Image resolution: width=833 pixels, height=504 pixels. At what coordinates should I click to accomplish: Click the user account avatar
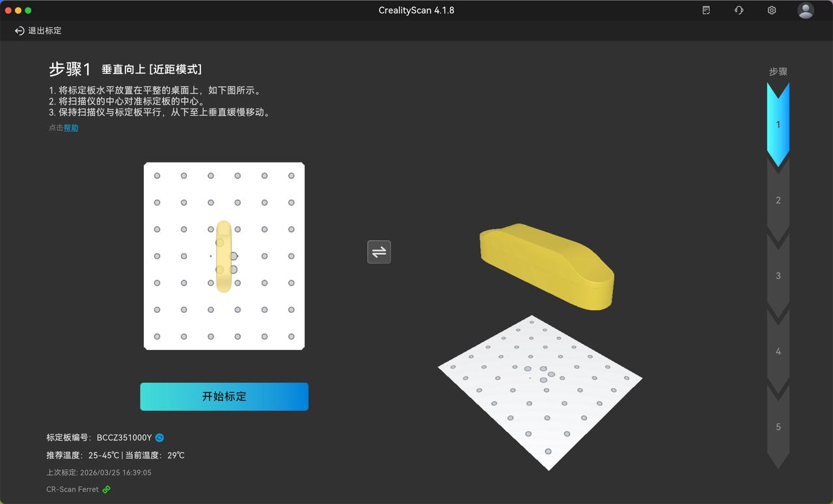[806, 10]
